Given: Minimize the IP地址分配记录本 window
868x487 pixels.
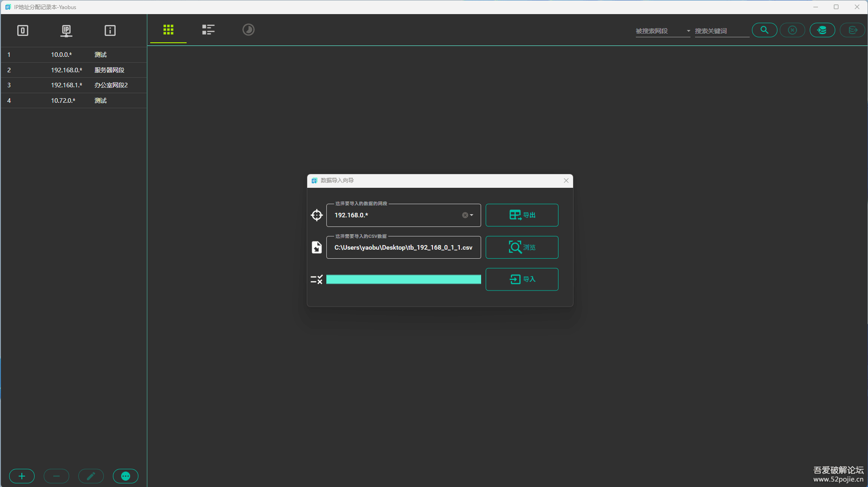Looking at the screenshot, I should point(816,7).
